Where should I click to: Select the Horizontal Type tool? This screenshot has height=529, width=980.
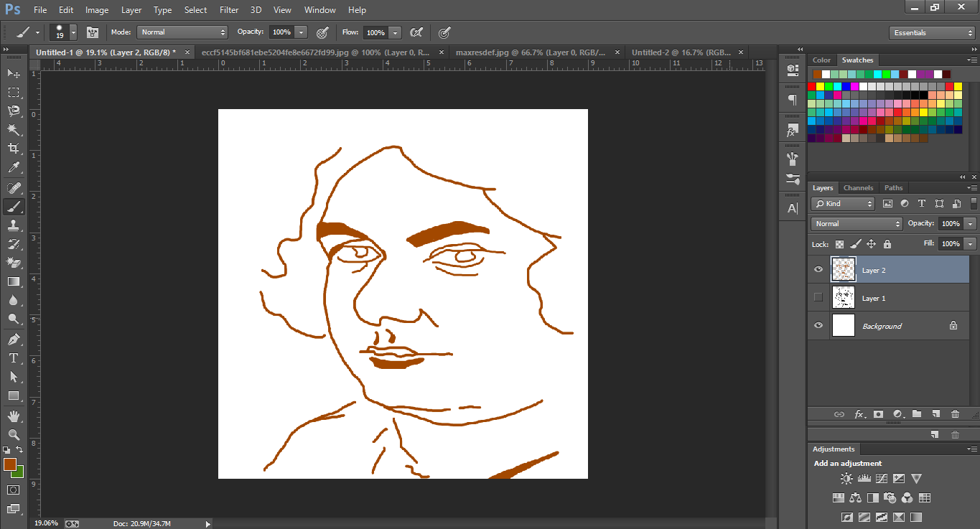[x=14, y=357]
